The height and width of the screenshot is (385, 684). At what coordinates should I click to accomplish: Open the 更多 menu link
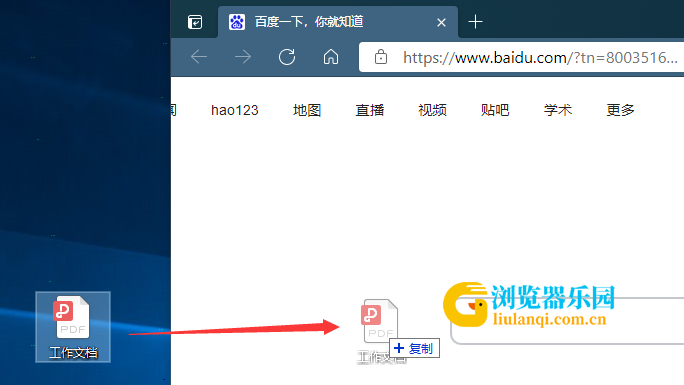620,110
